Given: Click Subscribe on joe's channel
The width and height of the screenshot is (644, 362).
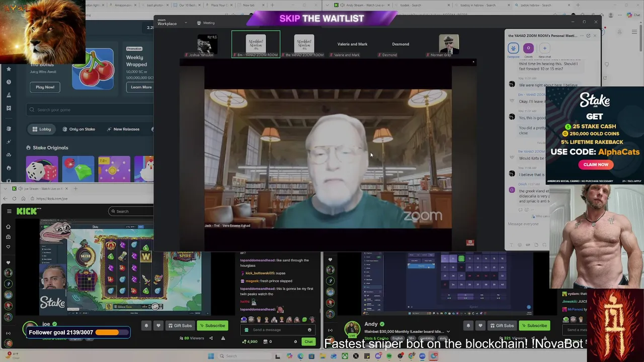Looking at the screenshot, I should click(x=211, y=326).
